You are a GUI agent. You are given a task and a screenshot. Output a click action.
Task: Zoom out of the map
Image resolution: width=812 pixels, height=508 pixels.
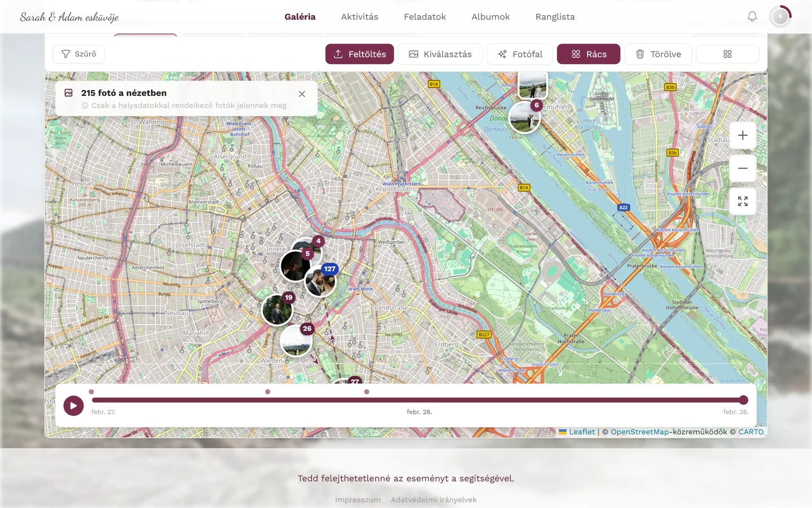743,168
